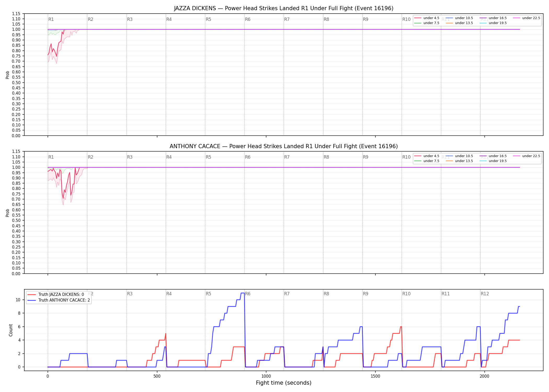This screenshot has width=549, height=392.
Task: Click the 'Prob' label of top chart
Action: tap(8, 75)
